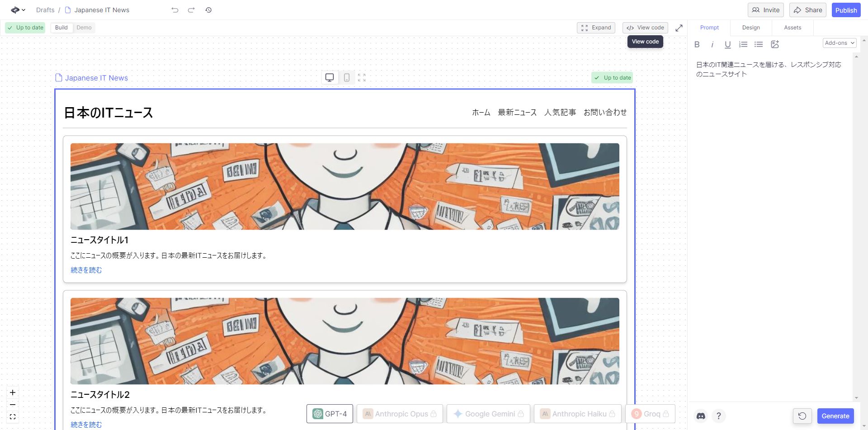Switch preview to mobile view
Viewport: 868px width, 430px height.
click(347, 77)
